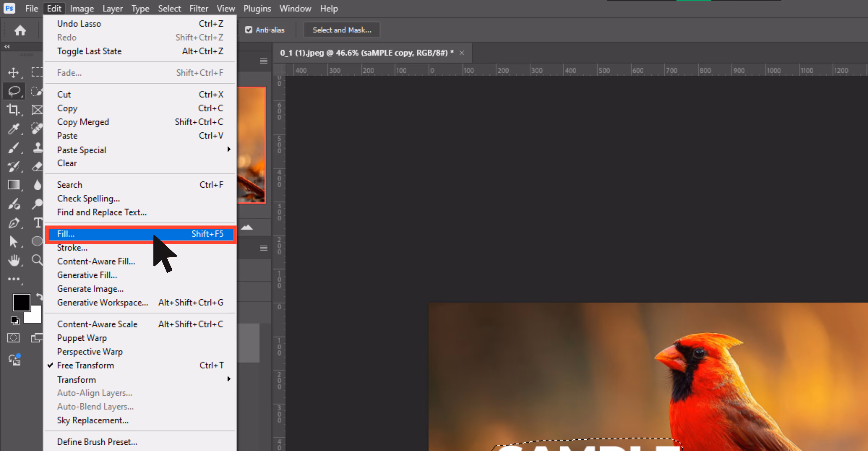The image size is (868, 451).
Task: Select the Spot Healing Brush tool
Action: [x=37, y=128]
